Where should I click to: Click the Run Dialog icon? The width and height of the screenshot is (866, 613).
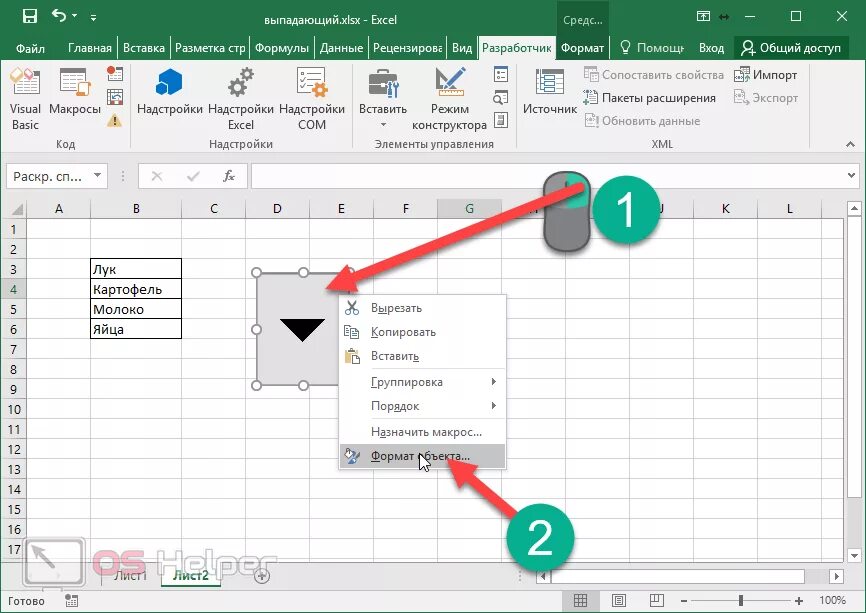pyautogui.click(x=500, y=120)
